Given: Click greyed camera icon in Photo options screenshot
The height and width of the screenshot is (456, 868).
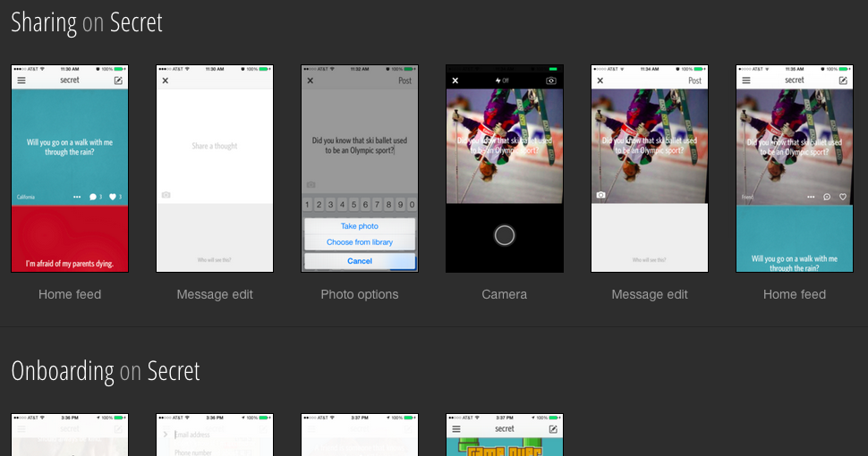Looking at the screenshot, I should click(311, 184).
